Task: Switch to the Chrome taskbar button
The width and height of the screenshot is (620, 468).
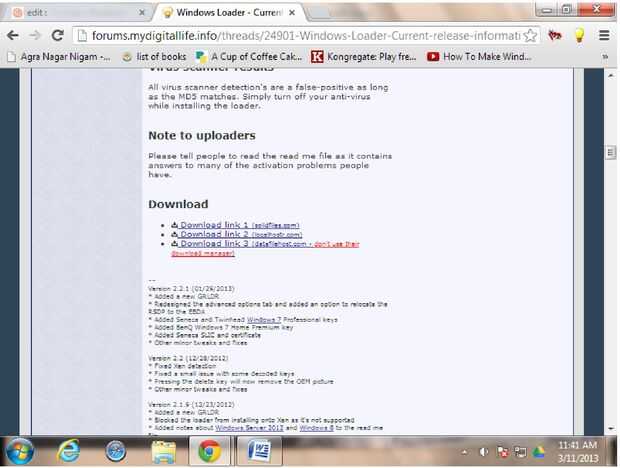Action: pyautogui.click(x=210, y=451)
